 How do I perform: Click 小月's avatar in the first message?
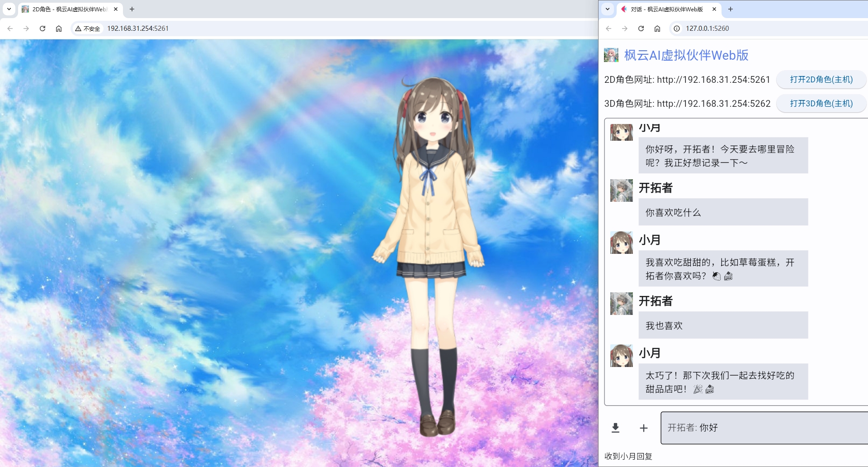click(622, 132)
